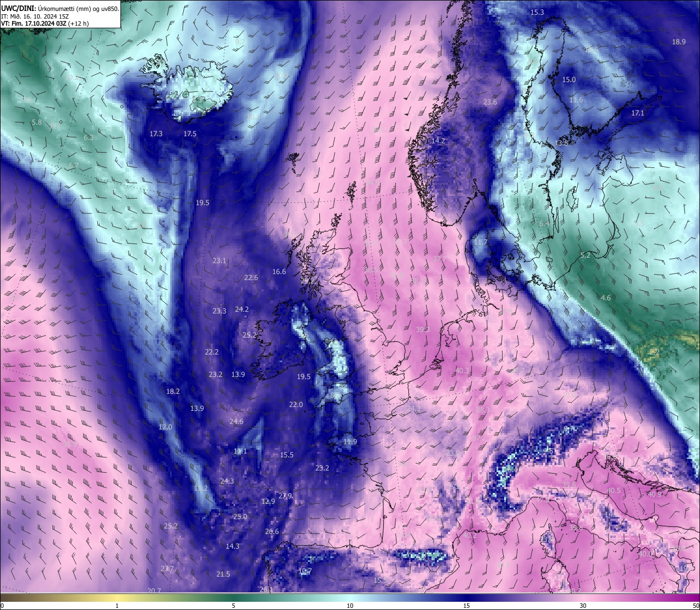Select the 40.0 value label

[x=646, y=554]
